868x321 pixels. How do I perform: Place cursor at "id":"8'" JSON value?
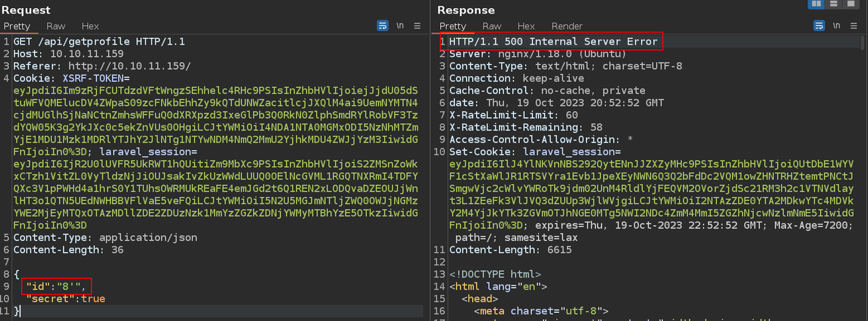click(x=56, y=286)
